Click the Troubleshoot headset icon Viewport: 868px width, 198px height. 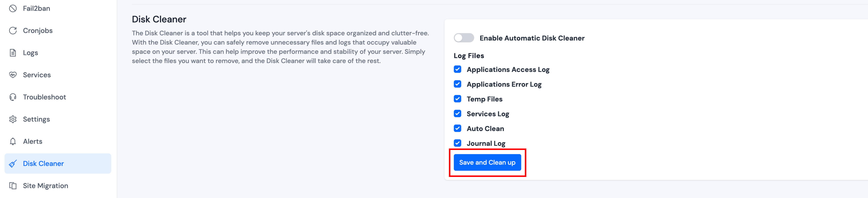13,97
